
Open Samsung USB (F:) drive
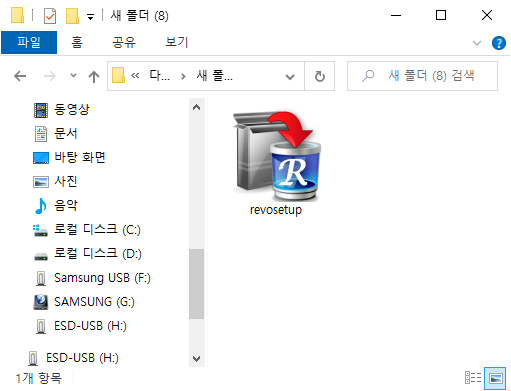click(x=102, y=277)
